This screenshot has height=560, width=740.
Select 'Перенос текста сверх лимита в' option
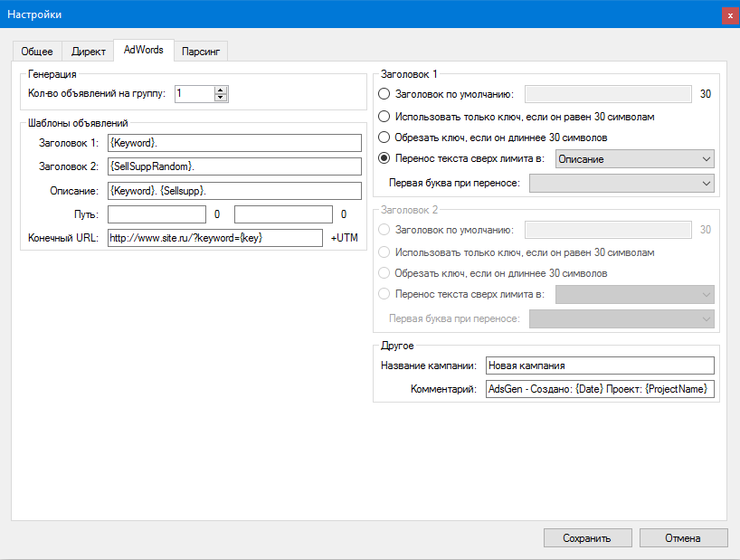click(x=384, y=158)
